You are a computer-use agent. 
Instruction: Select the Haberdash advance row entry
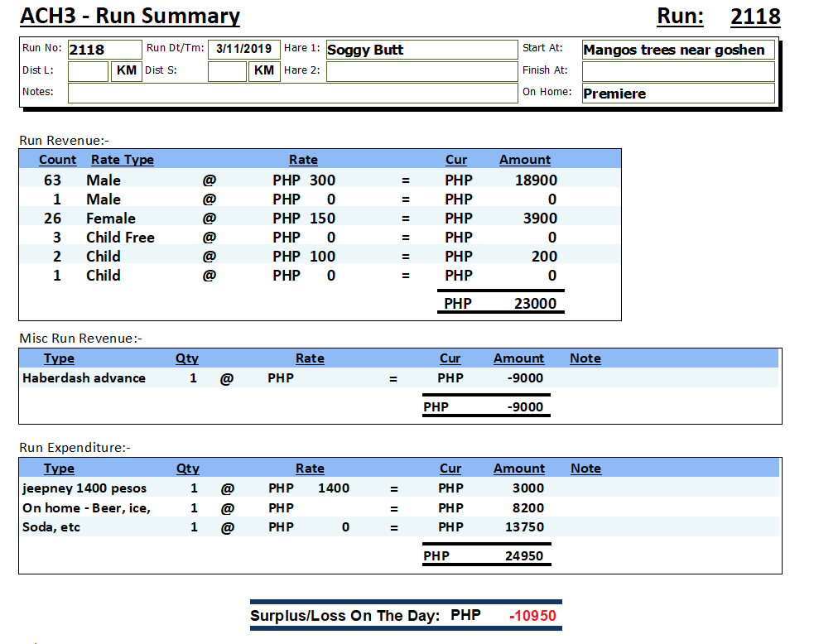pyautogui.click(x=84, y=378)
